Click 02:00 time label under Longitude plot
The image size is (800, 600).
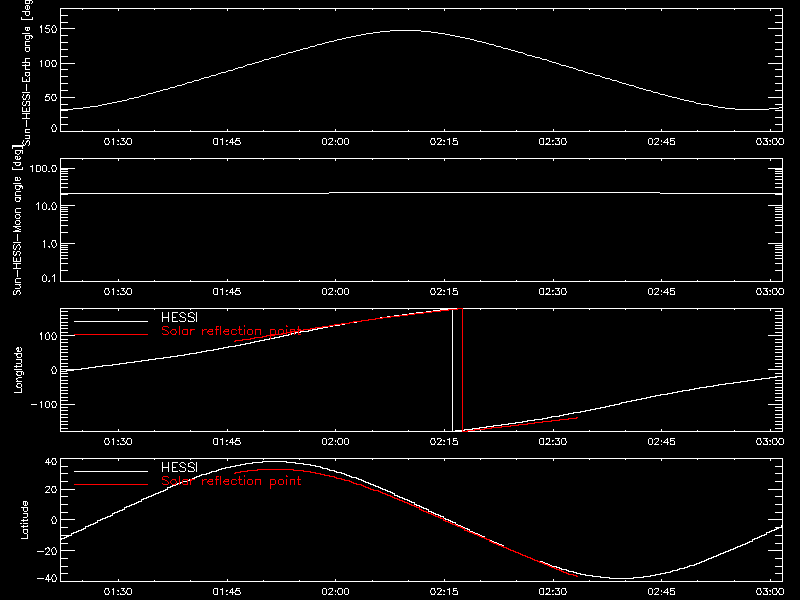(335, 442)
